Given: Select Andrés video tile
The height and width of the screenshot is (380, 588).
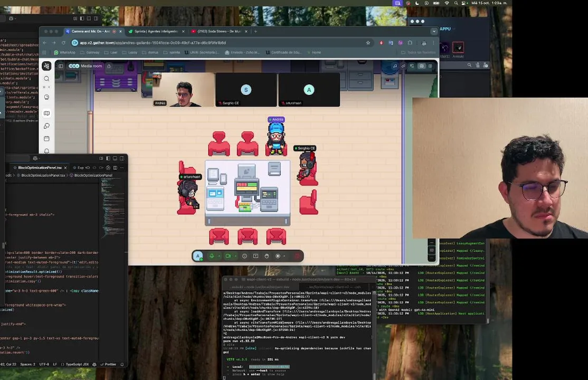Looking at the screenshot, I should (x=183, y=90).
